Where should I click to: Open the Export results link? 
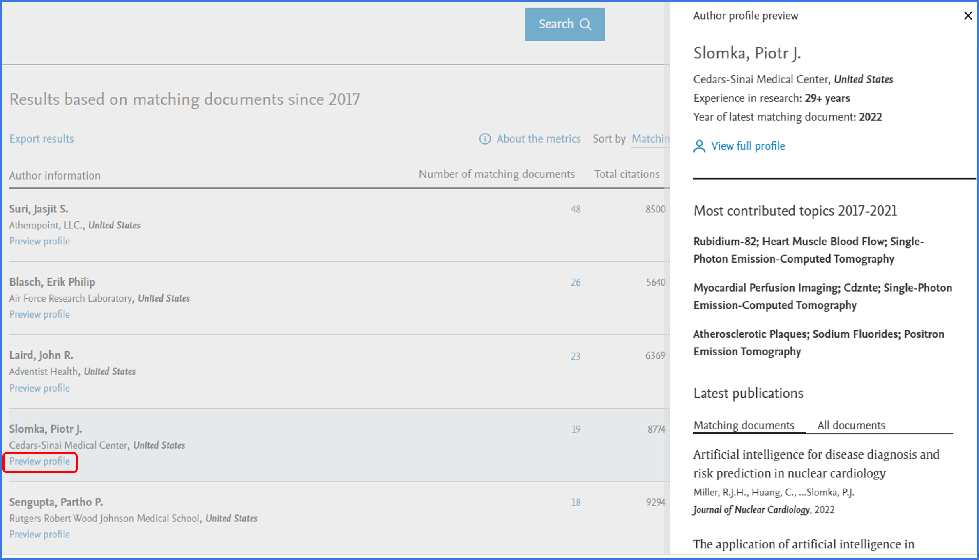[x=41, y=138]
